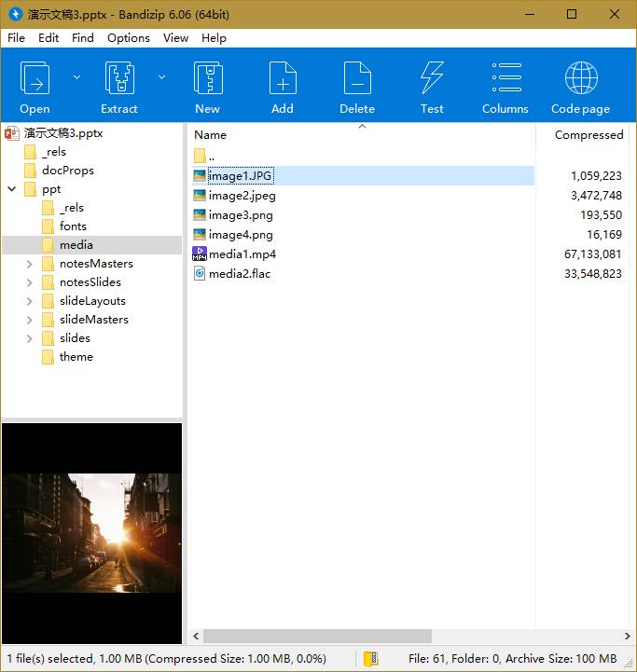Open the dropdown arrow next to Open
This screenshot has height=672, width=637.
click(x=76, y=77)
